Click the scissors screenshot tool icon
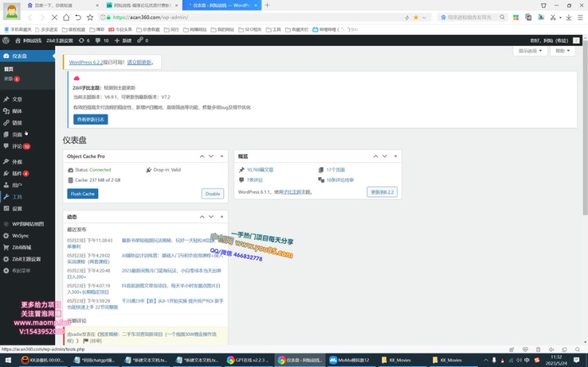Viewport: 588px width, 367px height. [553, 17]
